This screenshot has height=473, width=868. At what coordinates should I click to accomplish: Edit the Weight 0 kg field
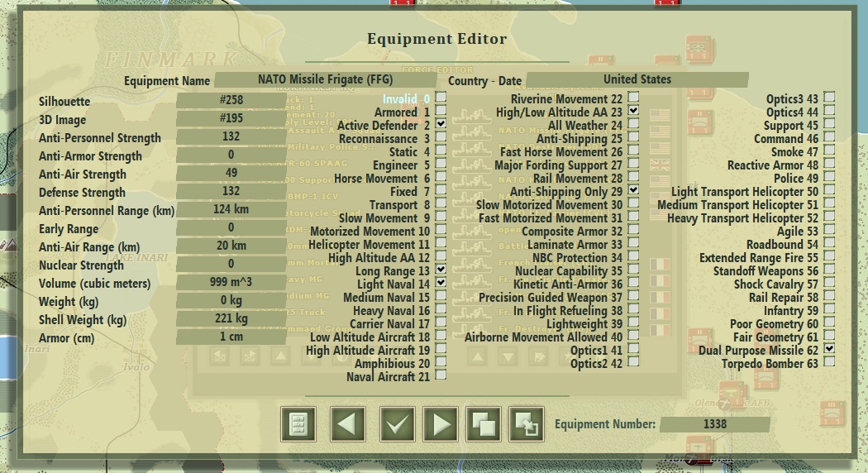pyautogui.click(x=231, y=300)
